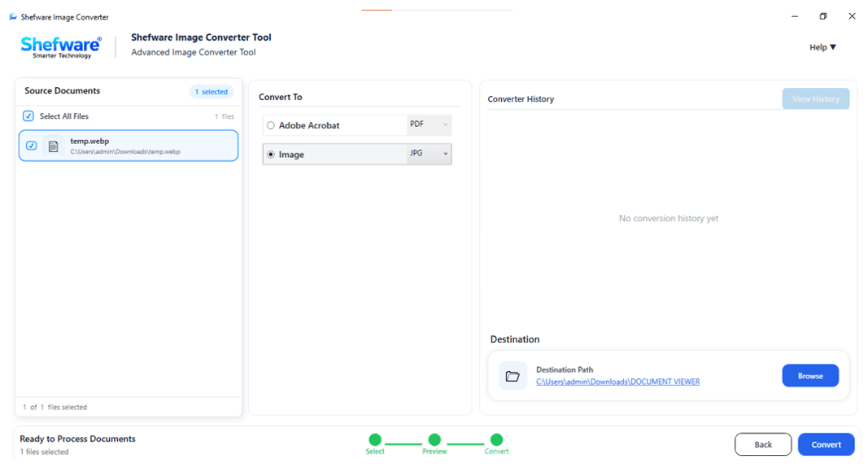Open the DOCUMENT VIEWER destination path link
Screen dimensions: 868x472
(617, 382)
